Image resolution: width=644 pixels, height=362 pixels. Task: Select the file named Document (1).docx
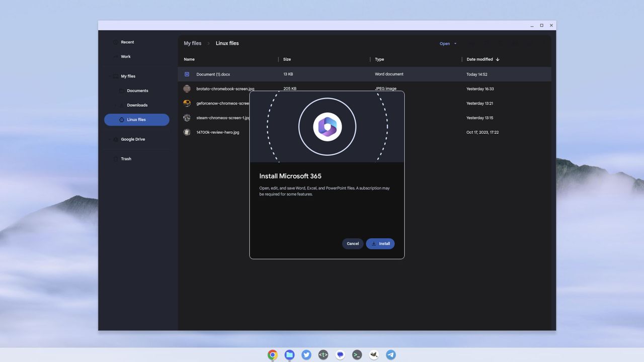tap(213, 74)
